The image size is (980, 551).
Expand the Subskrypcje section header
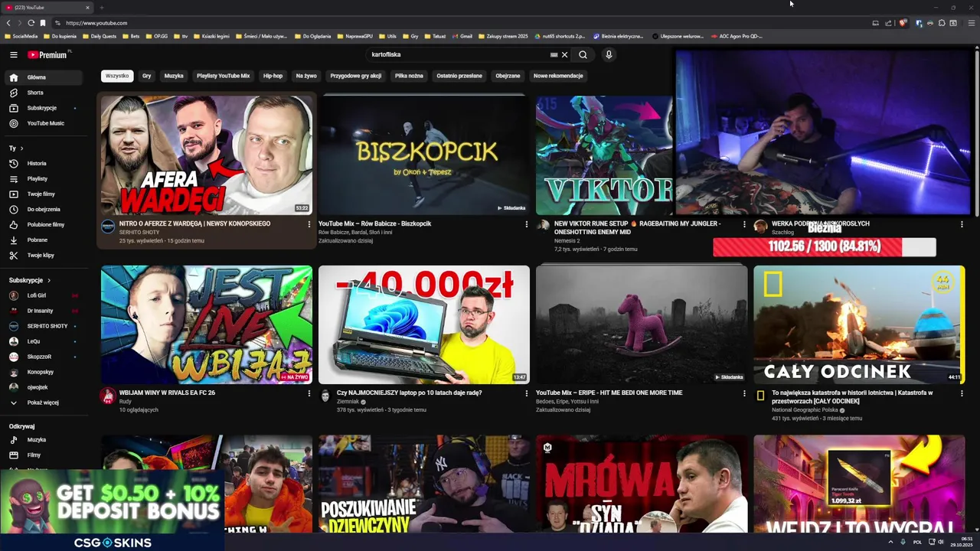pos(31,281)
